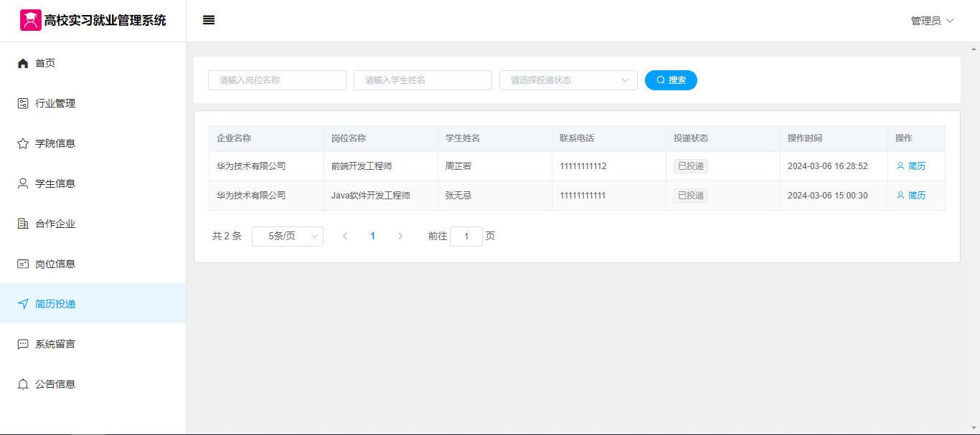
Task: Open the 管理员 user dropdown
Action: (932, 21)
